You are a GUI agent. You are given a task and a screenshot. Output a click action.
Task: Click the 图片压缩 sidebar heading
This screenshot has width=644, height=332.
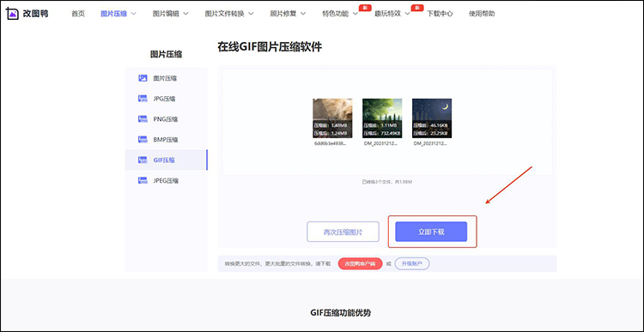click(166, 54)
